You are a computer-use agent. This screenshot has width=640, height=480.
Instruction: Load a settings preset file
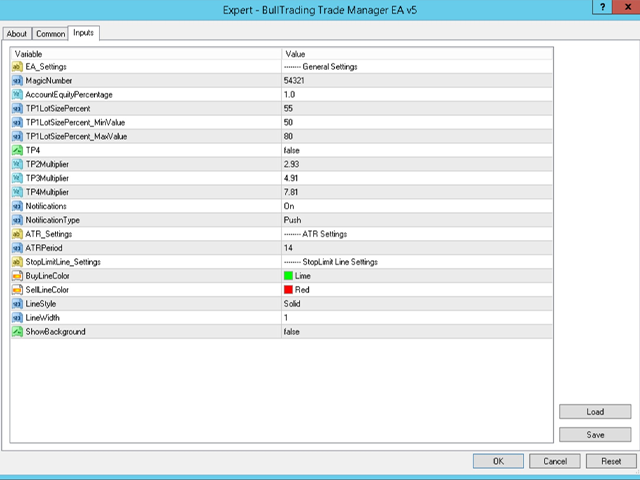(595, 411)
